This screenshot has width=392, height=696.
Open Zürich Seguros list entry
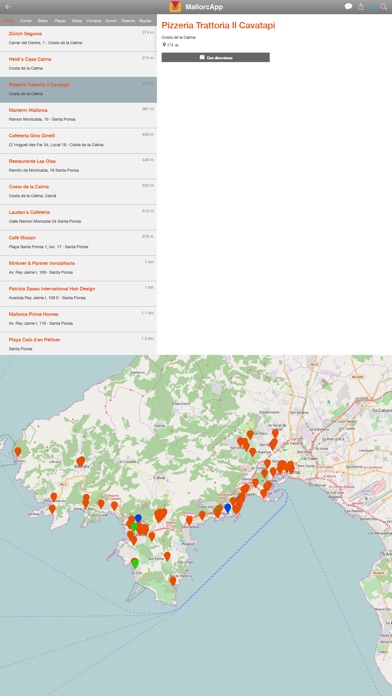78,39
